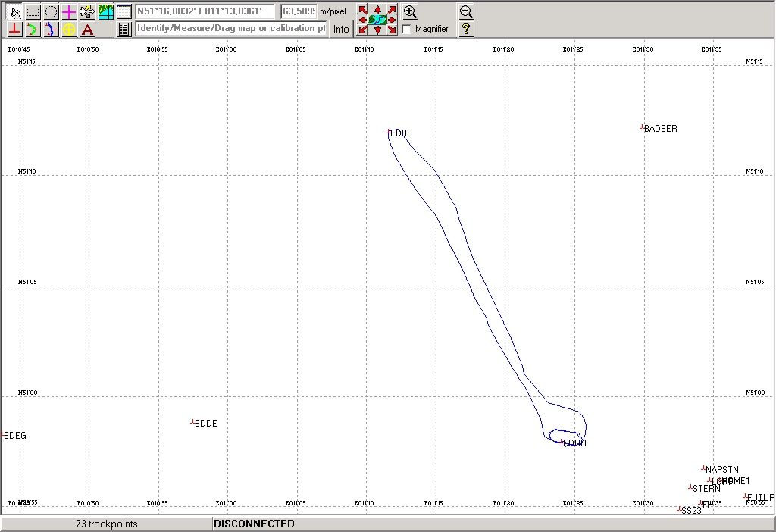Select the hand drag/measure tool
The height and width of the screenshot is (532, 776).
pos(14,11)
